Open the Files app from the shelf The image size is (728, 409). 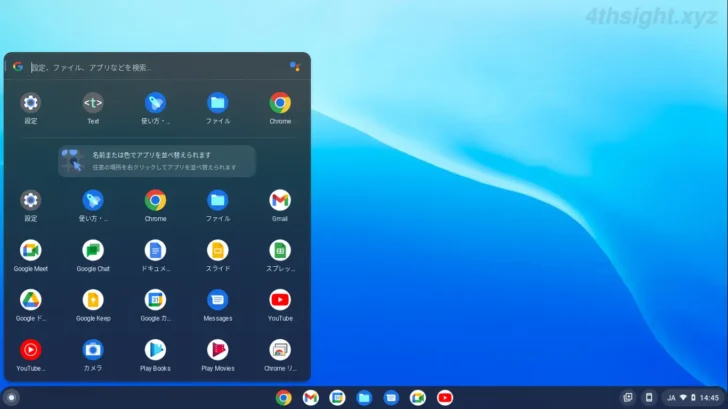coord(364,398)
